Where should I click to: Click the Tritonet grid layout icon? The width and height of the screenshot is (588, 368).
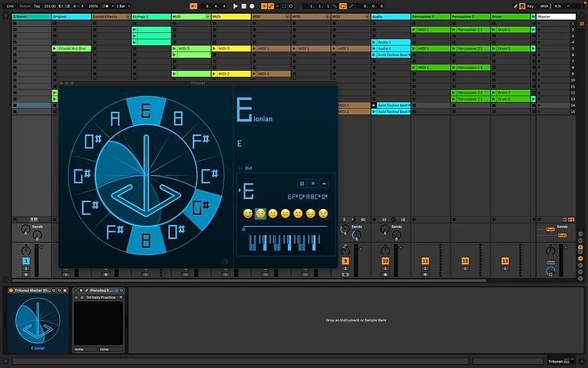pos(302,184)
